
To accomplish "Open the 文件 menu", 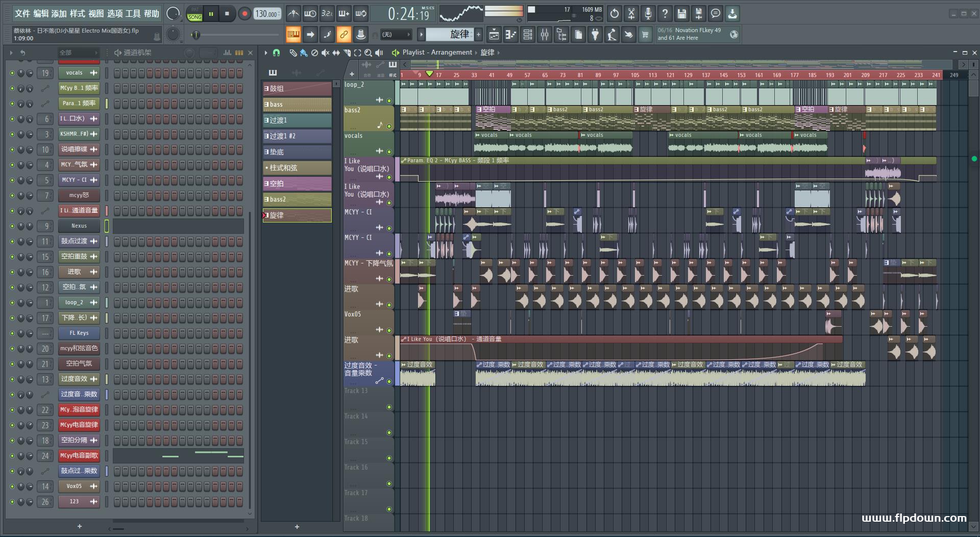I will click(x=22, y=14).
